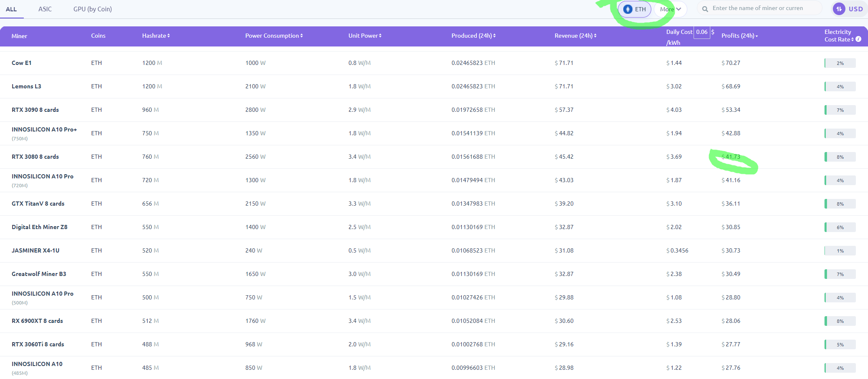Expand the More coins dropdown
The width and height of the screenshot is (868, 379).
tap(671, 9)
